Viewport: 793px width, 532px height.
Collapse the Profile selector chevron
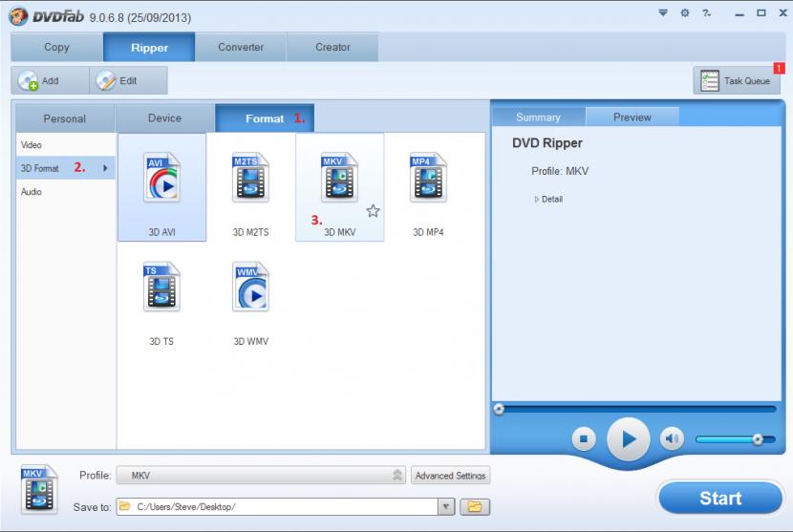397,475
